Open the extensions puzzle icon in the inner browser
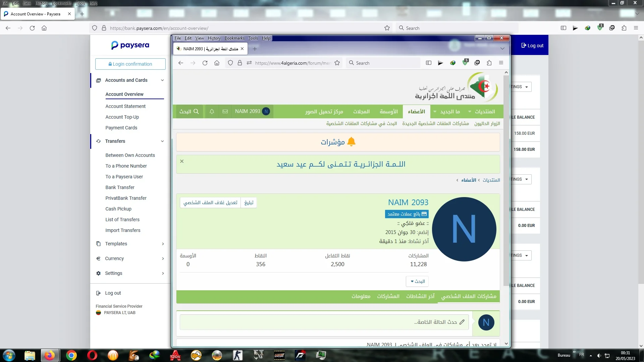This screenshot has width=644, height=362. click(x=489, y=63)
